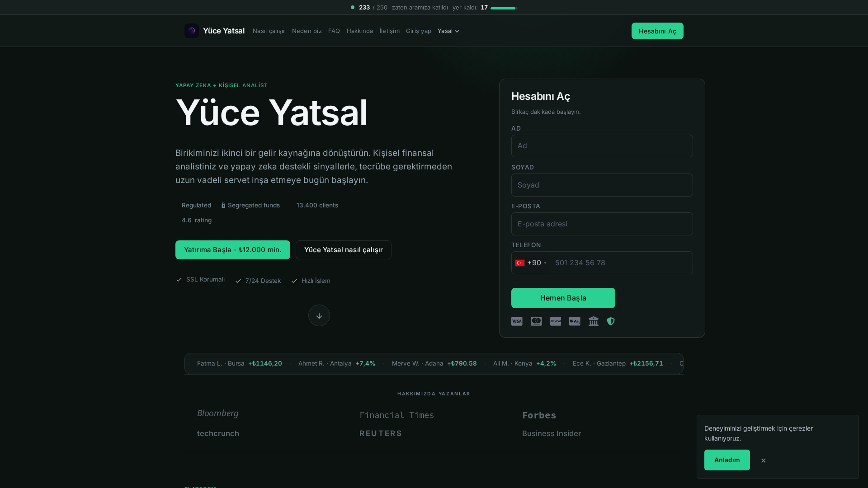
Task: Click the REUTERS press logo
Action: click(381, 433)
